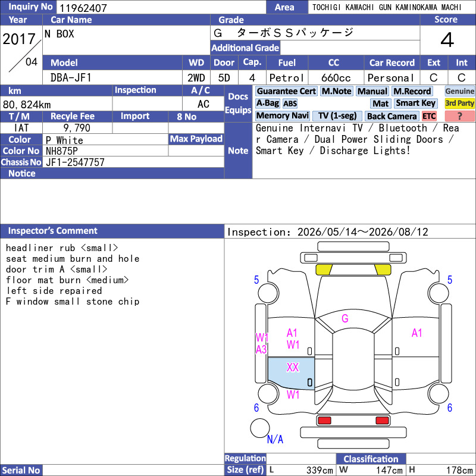This screenshot has height=476, width=476.
Task: Click the 'floor mat burn <medium>' comment
Action: click(x=67, y=280)
